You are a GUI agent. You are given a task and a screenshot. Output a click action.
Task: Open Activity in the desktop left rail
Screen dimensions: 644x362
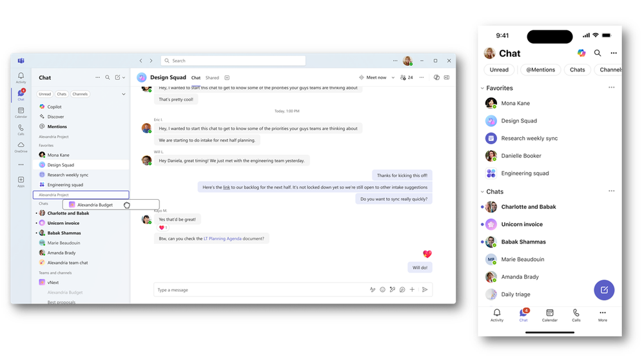21,77
